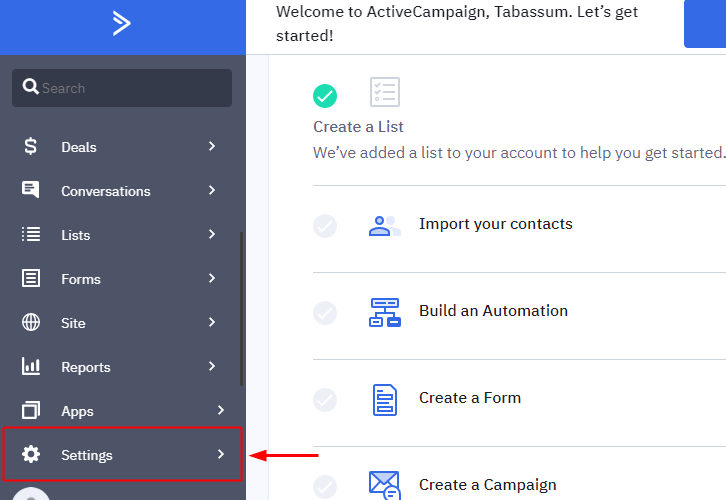This screenshot has width=726, height=500.
Task: Click the "We've added a list" description text
Action: [519, 153]
